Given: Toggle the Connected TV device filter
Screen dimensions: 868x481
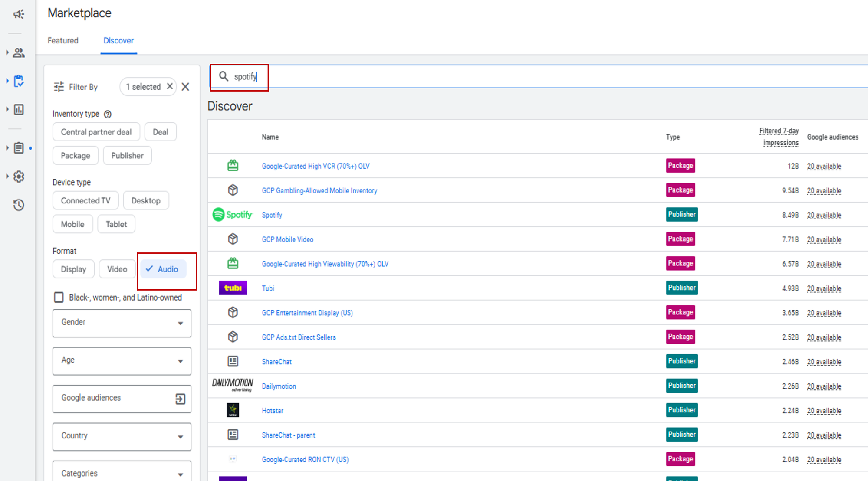Looking at the screenshot, I should pos(85,201).
